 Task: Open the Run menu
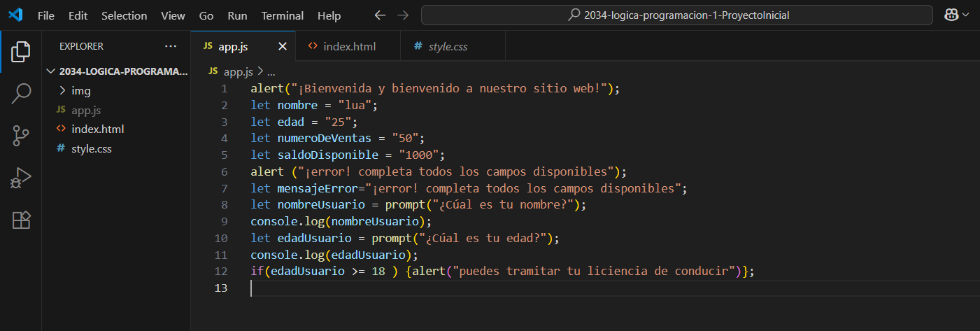(x=238, y=15)
